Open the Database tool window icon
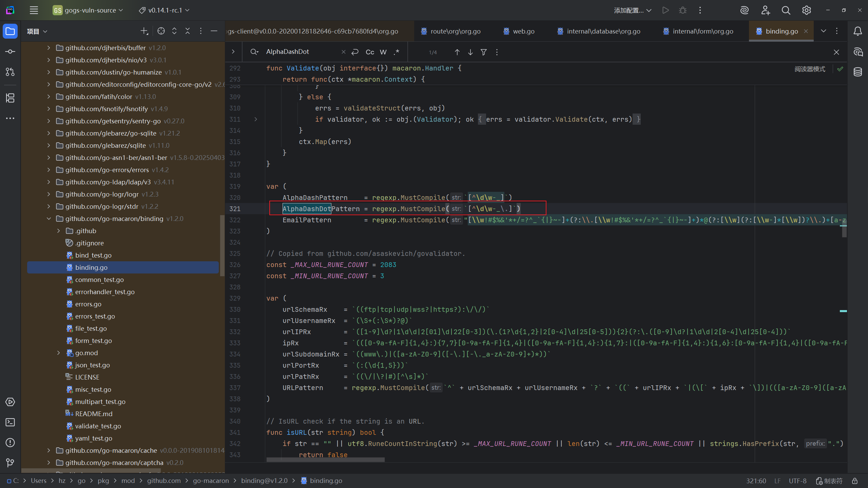The width and height of the screenshot is (868, 488). click(x=858, y=72)
